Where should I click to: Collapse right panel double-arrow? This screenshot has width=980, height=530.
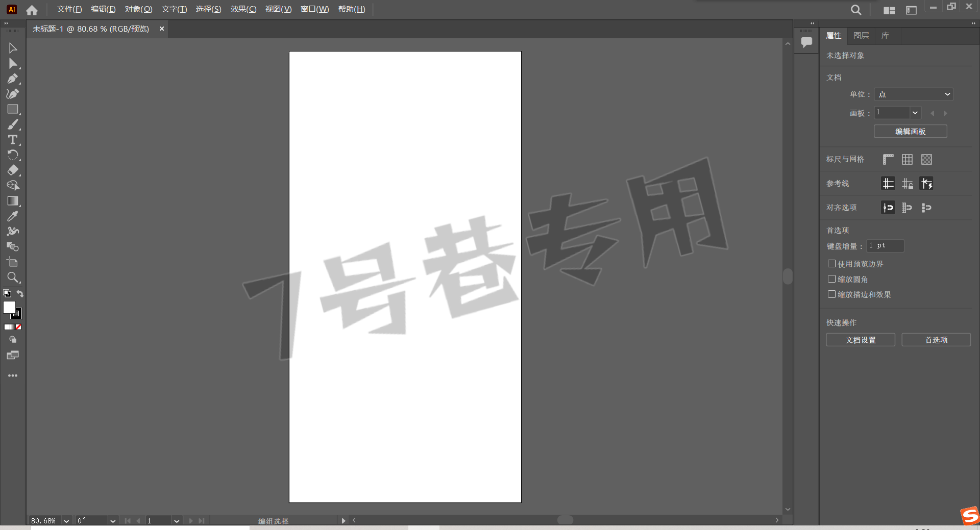[x=973, y=23]
